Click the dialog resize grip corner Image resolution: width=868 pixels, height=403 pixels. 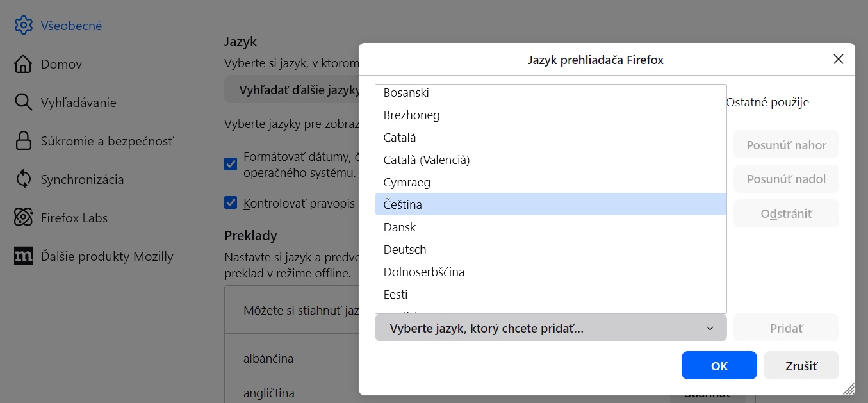849,389
